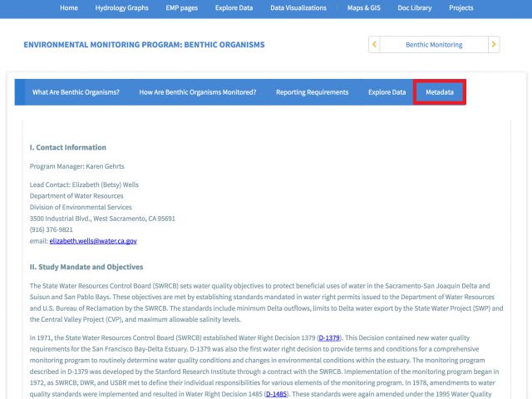Click the elizabeth.wells@water.ca.gov email link

pos(93,241)
